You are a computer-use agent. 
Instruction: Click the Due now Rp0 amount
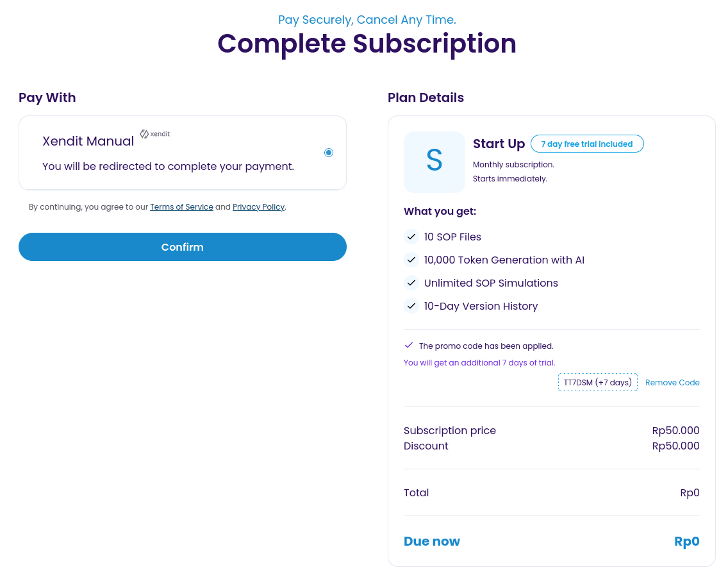tap(686, 541)
